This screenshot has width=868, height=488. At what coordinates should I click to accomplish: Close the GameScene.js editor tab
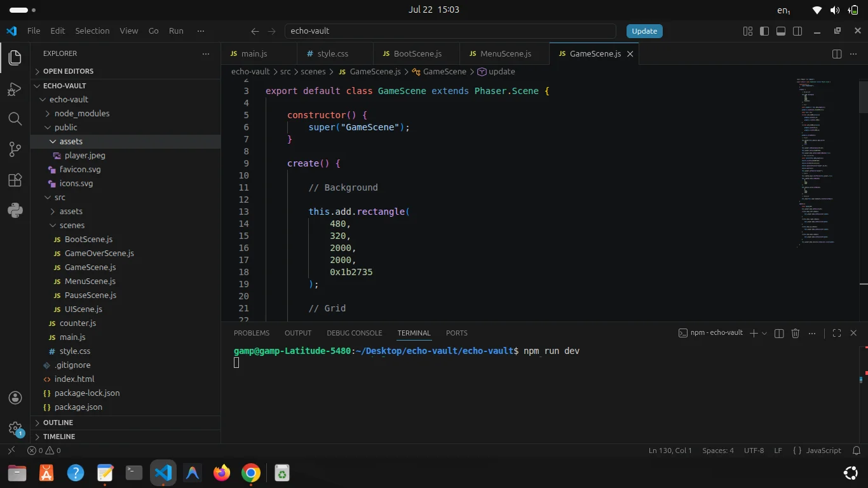[x=630, y=54]
